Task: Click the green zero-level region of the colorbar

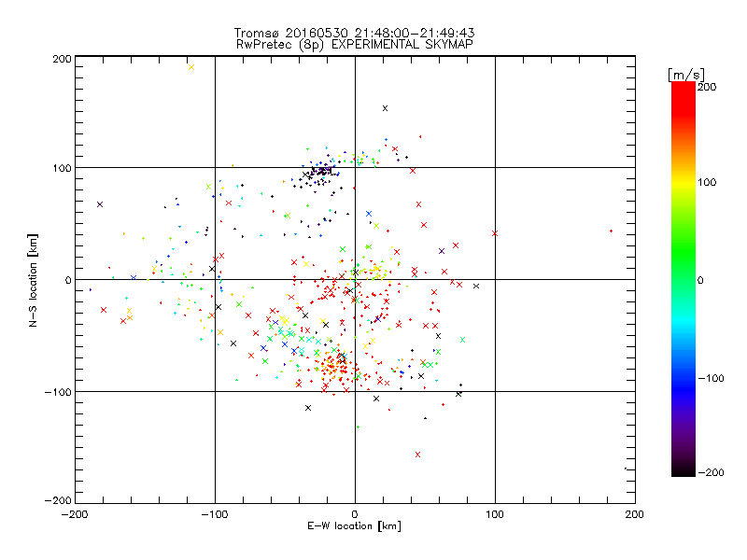Action: (x=684, y=279)
